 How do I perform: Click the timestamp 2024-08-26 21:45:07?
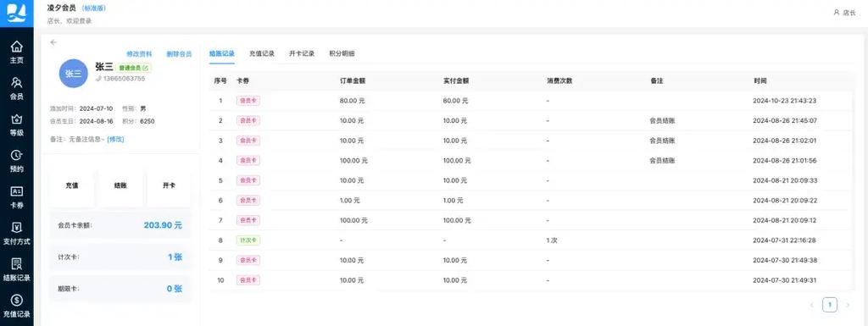[x=785, y=120]
